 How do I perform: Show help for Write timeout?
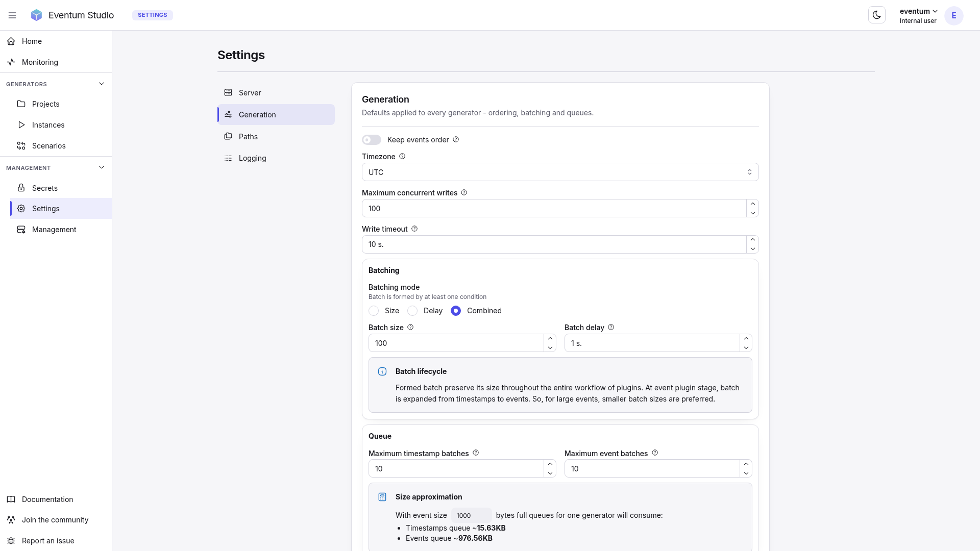[414, 229]
